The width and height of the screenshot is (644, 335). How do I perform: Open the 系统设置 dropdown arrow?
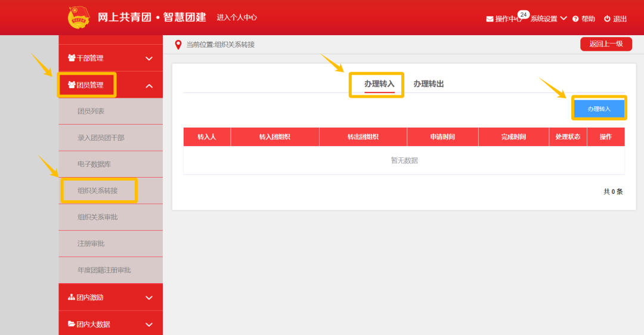(563, 18)
